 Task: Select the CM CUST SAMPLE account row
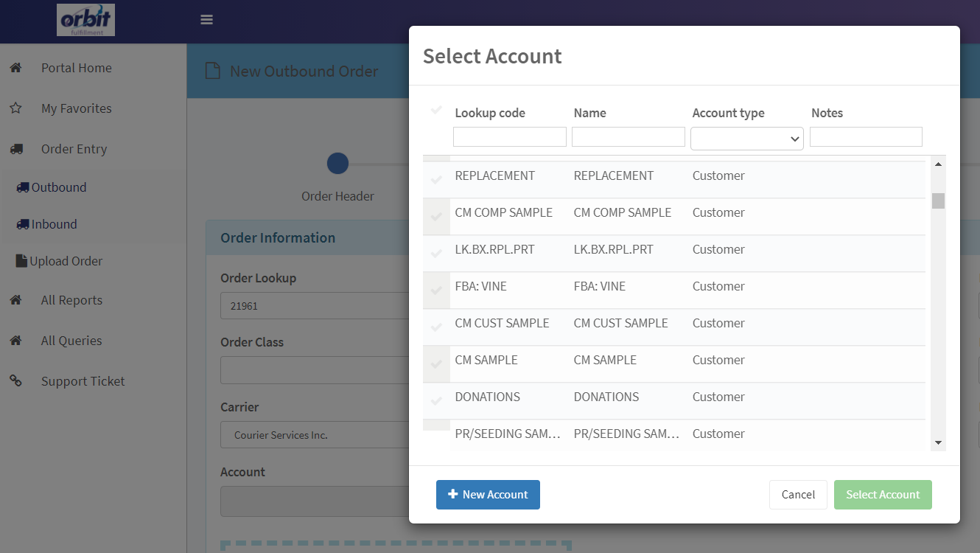point(674,327)
